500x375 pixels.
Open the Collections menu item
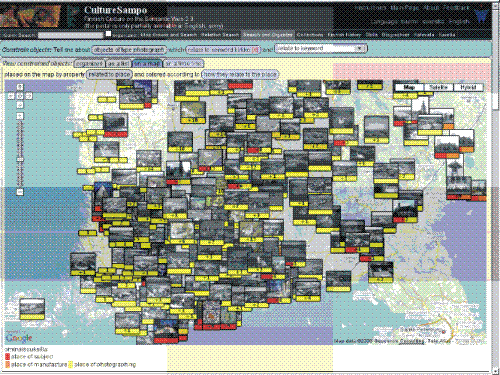click(x=310, y=35)
